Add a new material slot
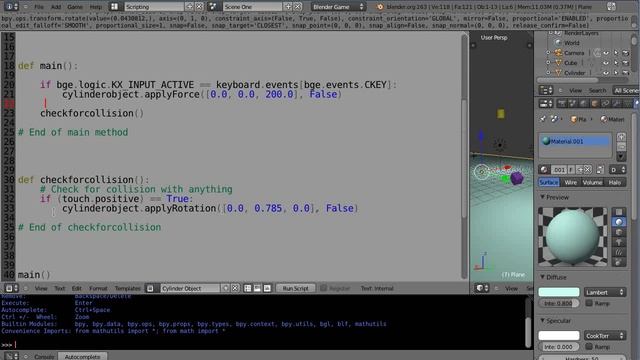640x360 pixels. tap(621, 137)
